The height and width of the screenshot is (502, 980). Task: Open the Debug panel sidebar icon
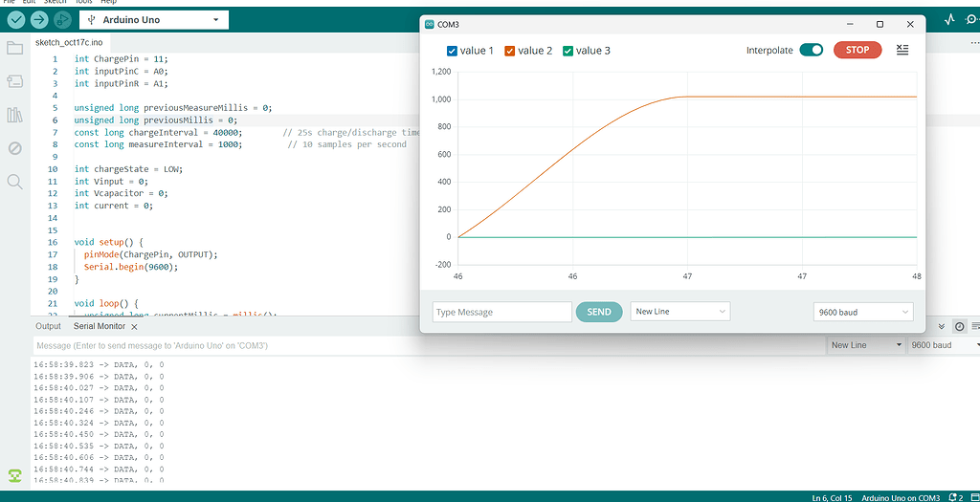click(15, 148)
